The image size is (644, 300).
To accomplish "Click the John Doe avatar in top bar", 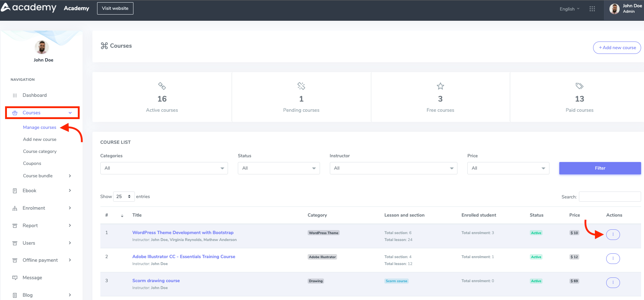I will pyautogui.click(x=614, y=9).
